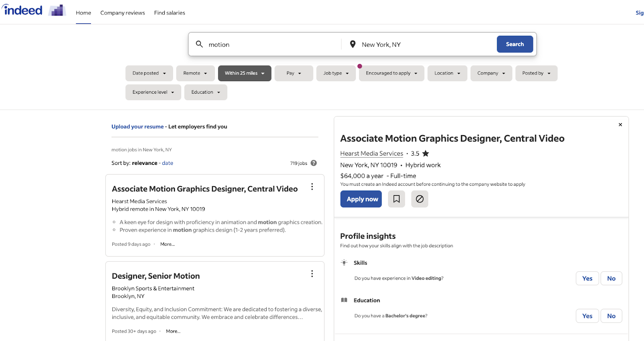Click the star rating icon for Hearst Media Services
The width and height of the screenshot is (644, 341).
[425, 153]
